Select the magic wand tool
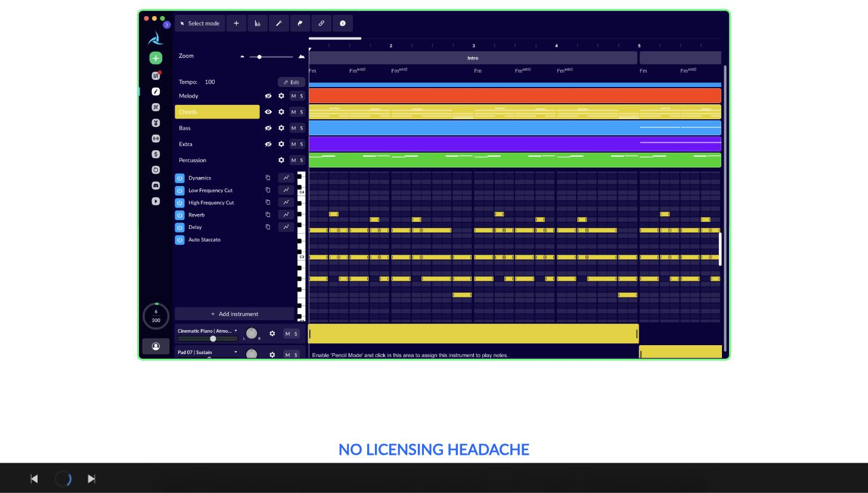 (x=278, y=23)
